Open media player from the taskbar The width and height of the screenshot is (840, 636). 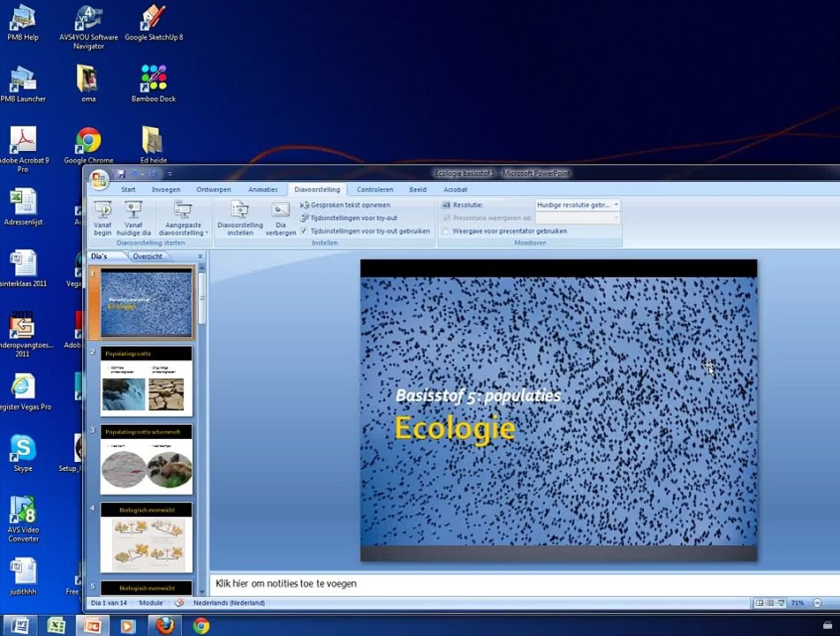128,625
